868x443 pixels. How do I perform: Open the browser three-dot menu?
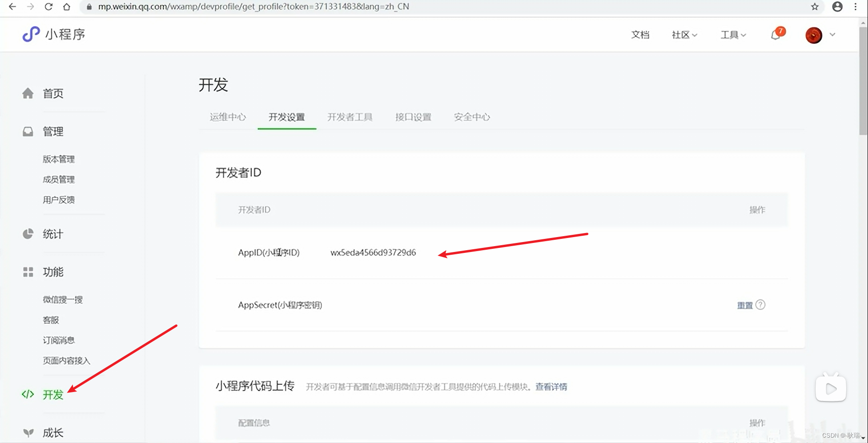[x=855, y=7]
